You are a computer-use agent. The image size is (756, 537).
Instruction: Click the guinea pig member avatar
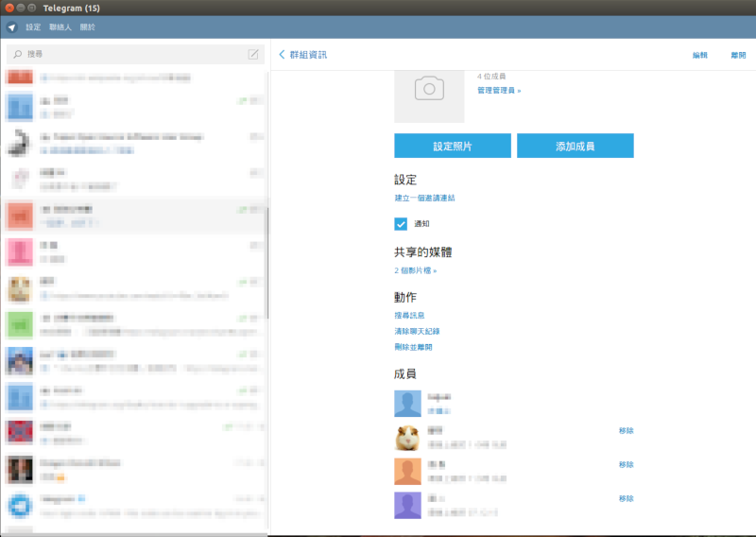tap(408, 437)
